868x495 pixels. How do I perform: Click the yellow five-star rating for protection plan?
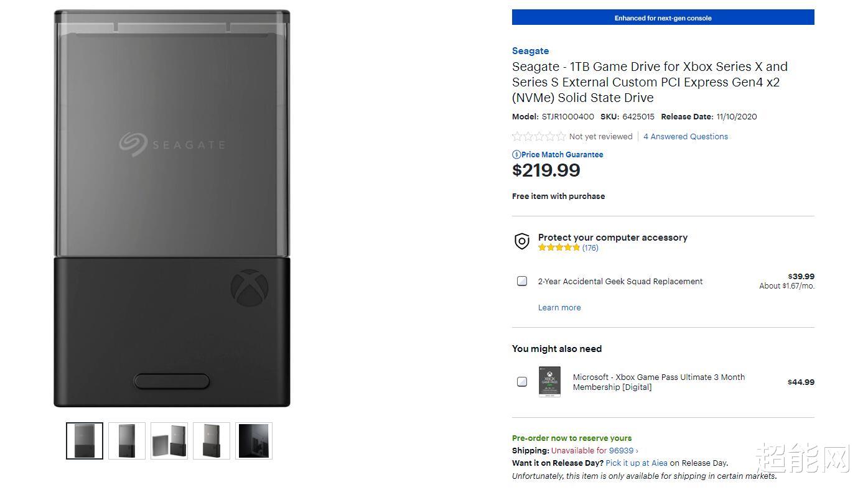(559, 247)
